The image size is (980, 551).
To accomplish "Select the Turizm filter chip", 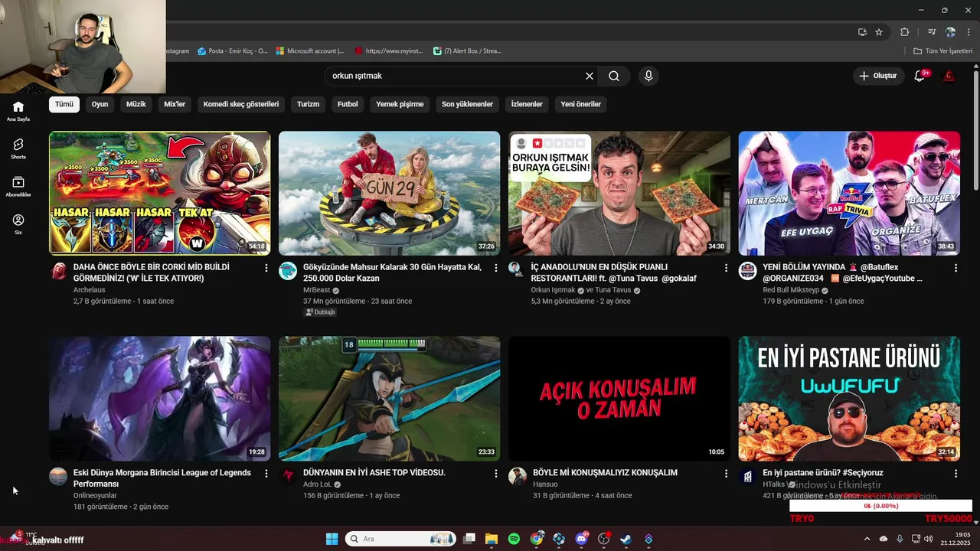I will coord(308,104).
